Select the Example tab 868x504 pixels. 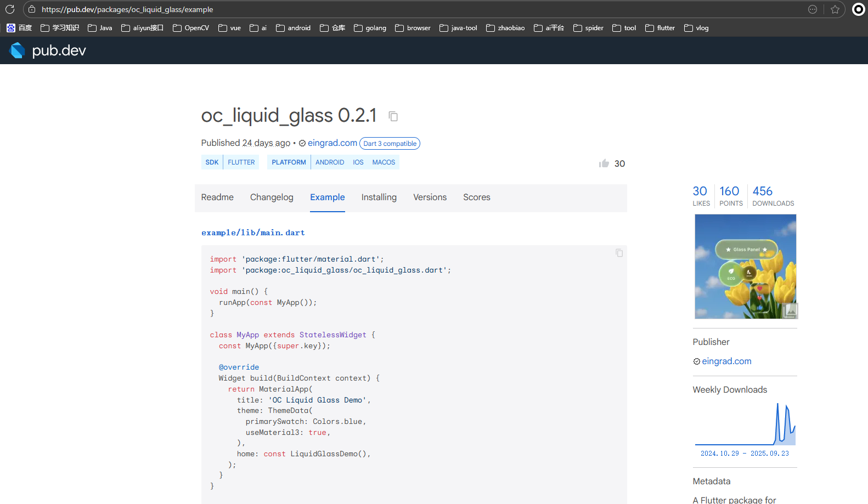coord(328,197)
